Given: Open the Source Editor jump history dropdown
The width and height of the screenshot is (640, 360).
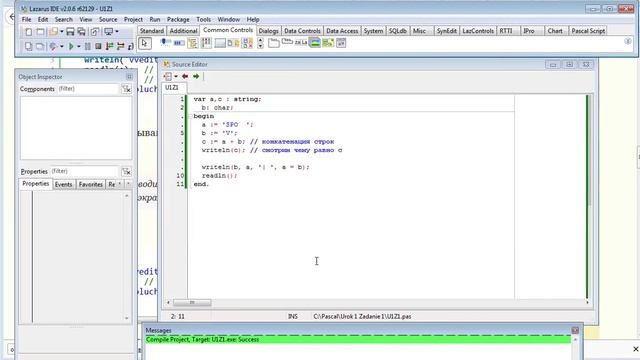Looking at the screenshot, I should point(176,76).
